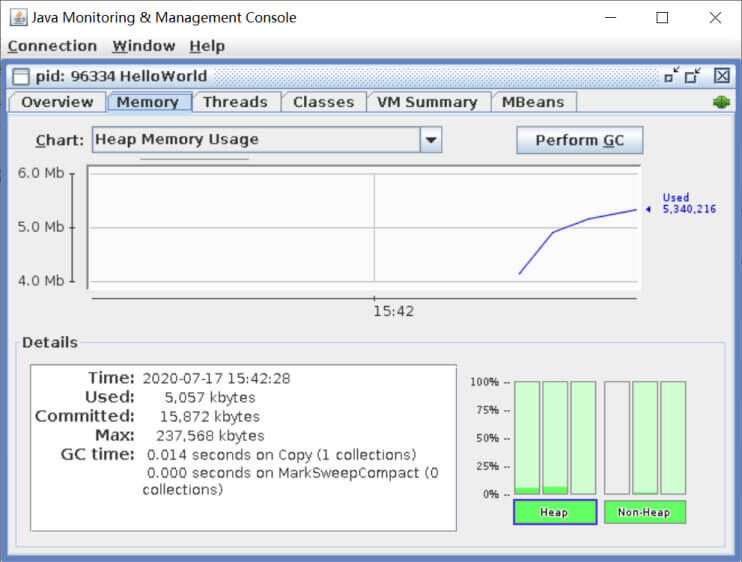Select the Memory tab

(148, 102)
